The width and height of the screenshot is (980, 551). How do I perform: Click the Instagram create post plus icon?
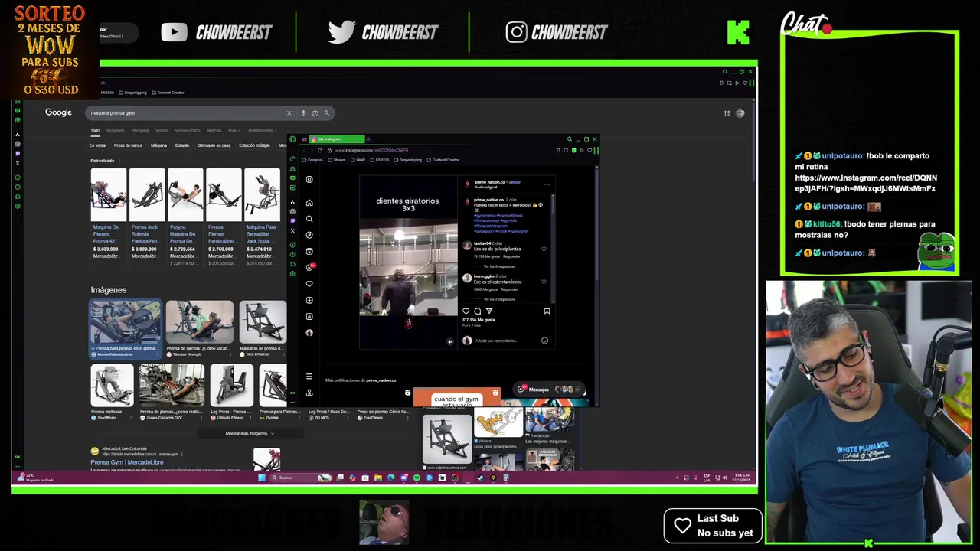tap(309, 300)
